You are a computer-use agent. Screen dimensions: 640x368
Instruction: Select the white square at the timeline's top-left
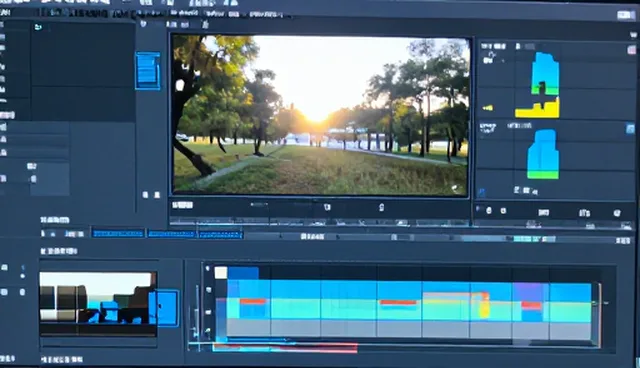pyautogui.click(x=221, y=273)
